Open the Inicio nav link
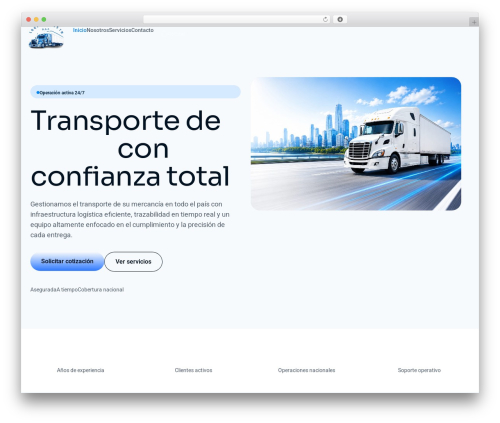Viewport: 500px width, 423px height. [x=79, y=30]
